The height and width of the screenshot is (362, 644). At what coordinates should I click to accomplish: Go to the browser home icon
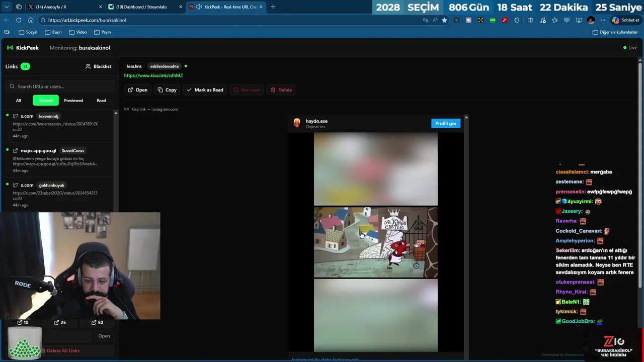31,20
